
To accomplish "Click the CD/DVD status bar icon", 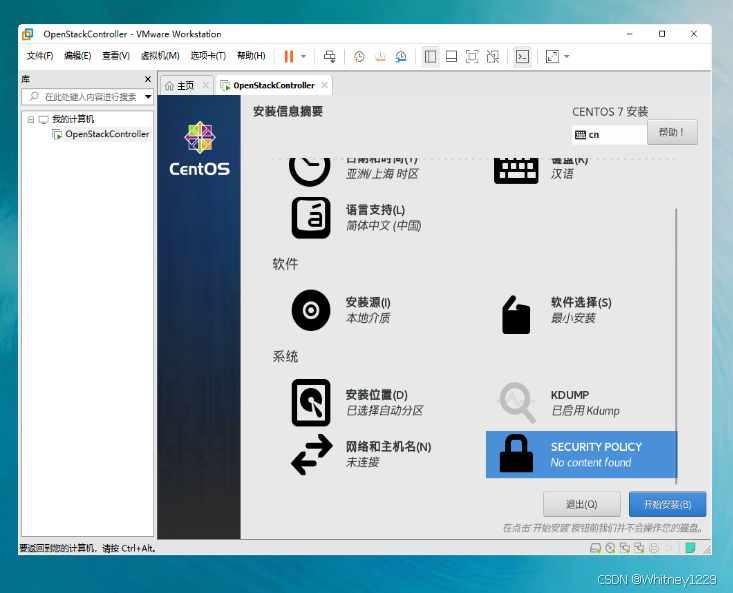I will [x=610, y=548].
